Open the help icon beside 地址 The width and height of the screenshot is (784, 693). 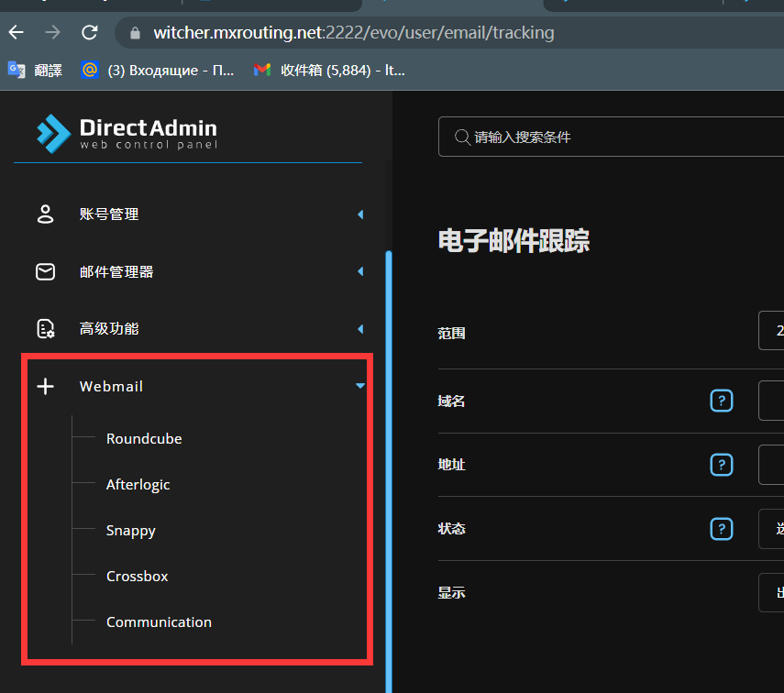[x=722, y=465]
